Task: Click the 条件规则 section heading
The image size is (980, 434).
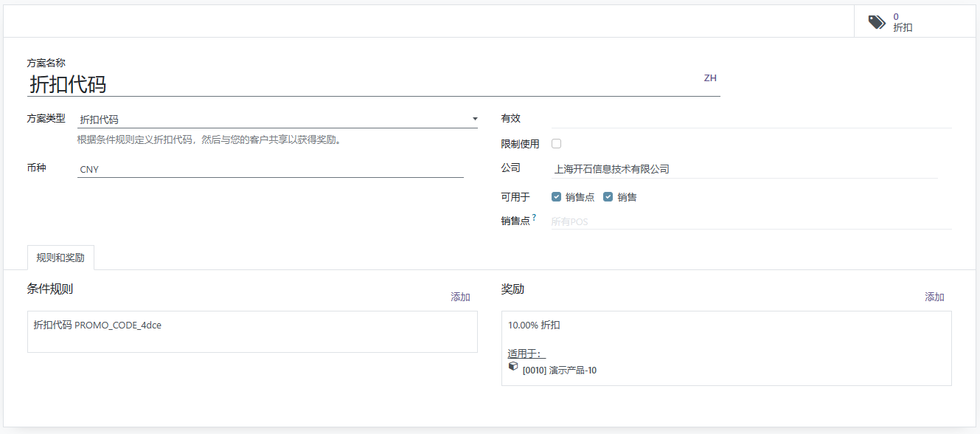Action: [x=50, y=289]
